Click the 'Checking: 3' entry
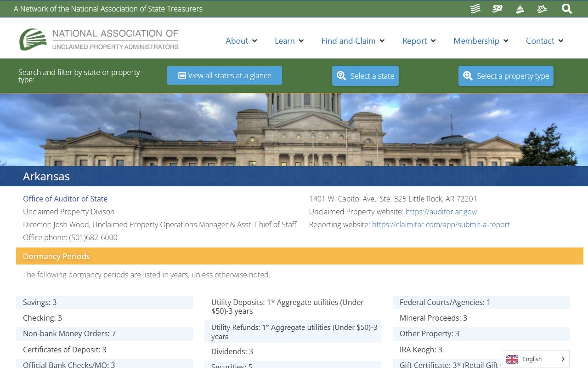588x368 pixels. click(x=104, y=318)
